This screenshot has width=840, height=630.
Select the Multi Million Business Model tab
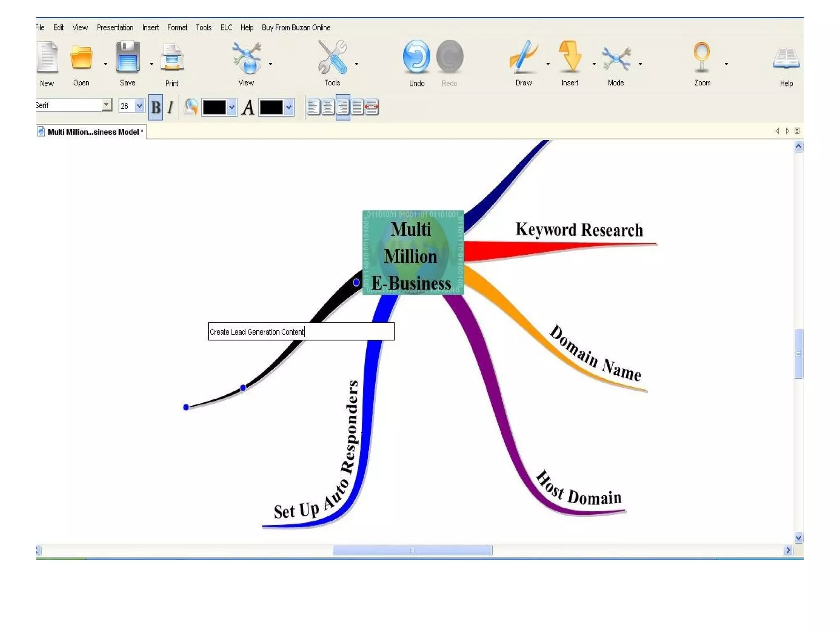93,132
